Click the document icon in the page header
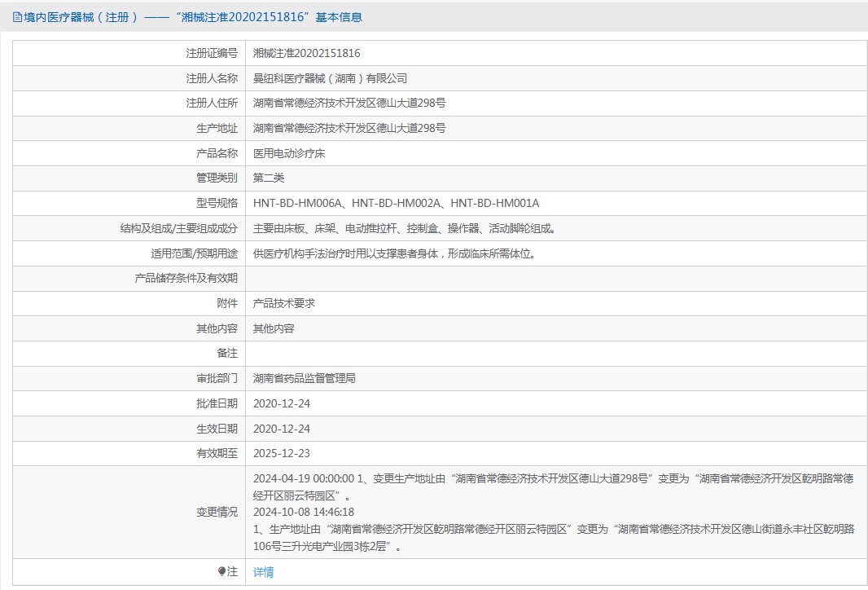Screen dimensions: 868x590 point(17,17)
